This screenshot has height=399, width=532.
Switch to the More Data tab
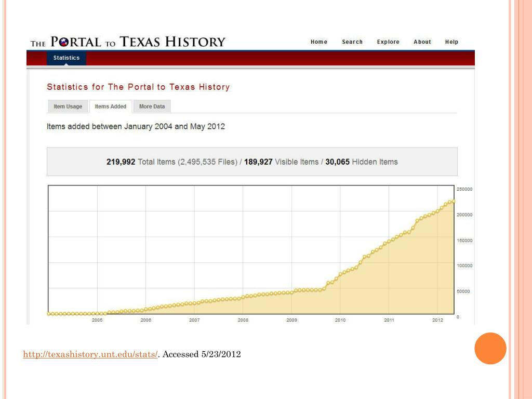pos(152,107)
